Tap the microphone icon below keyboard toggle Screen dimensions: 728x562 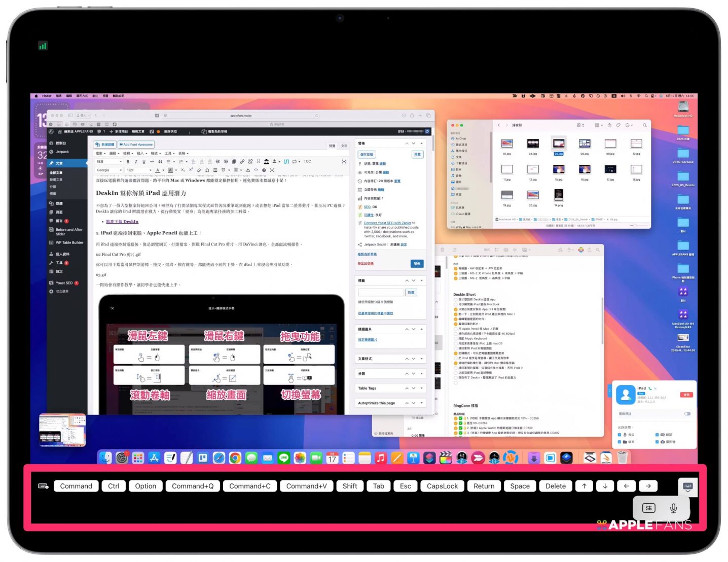pyautogui.click(x=673, y=508)
